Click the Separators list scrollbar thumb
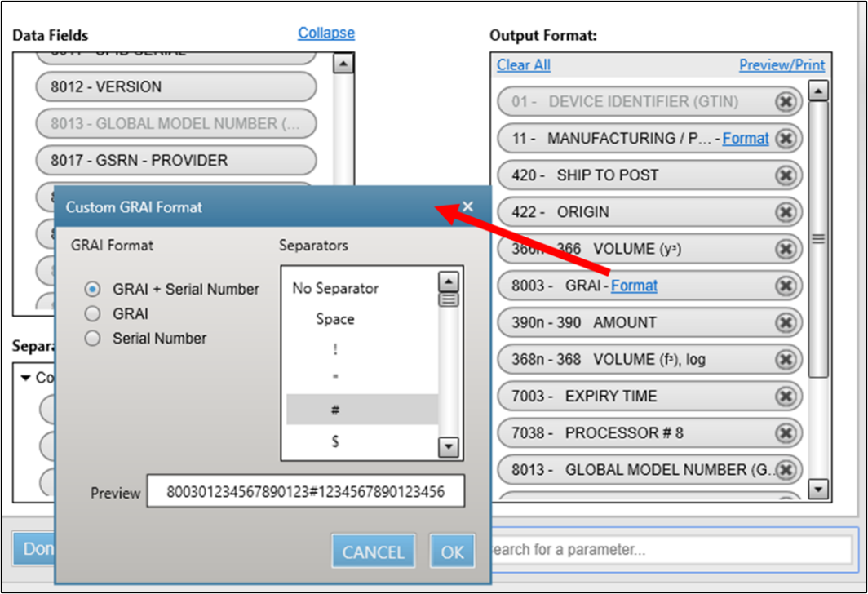Viewport: 868px width, 594px height. [x=449, y=299]
